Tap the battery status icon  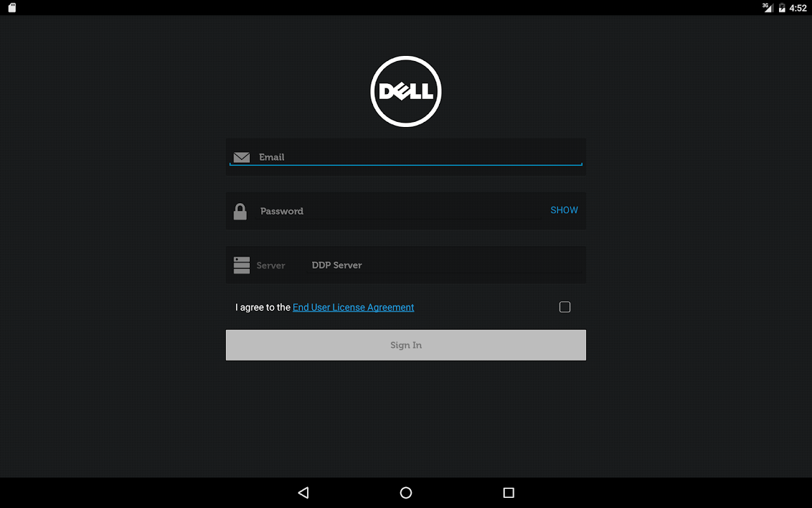782,8
